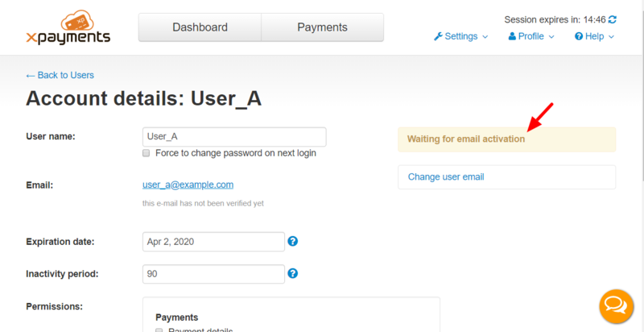Click the 'User name:' label
Viewport: 644px width, 332px height.
(x=51, y=136)
